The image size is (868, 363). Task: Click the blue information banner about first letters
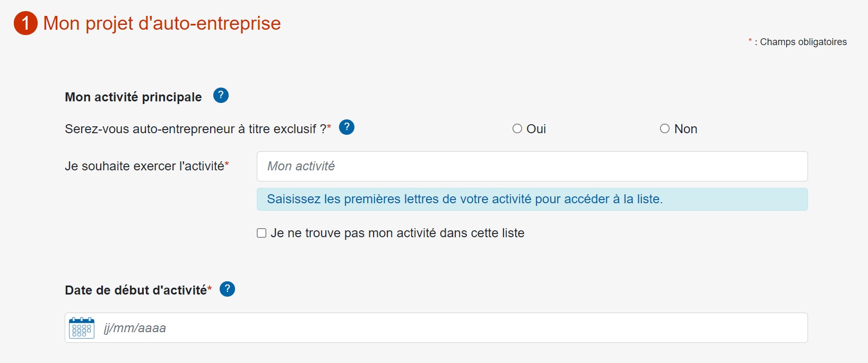click(532, 199)
